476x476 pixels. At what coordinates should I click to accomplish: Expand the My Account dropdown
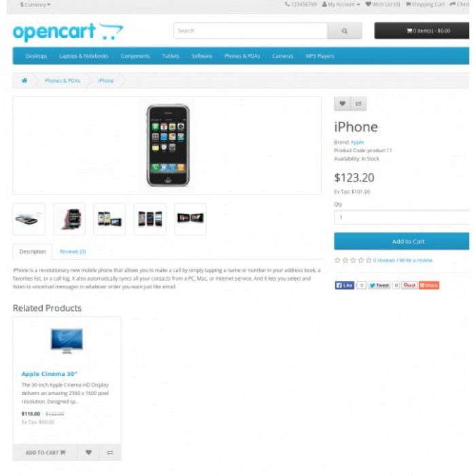coord(341,4)
